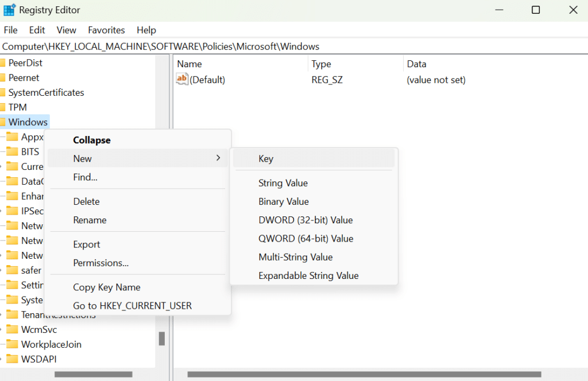Click the safer folder icon
Viewport: 588px width, 381px height.
[13, 270]
